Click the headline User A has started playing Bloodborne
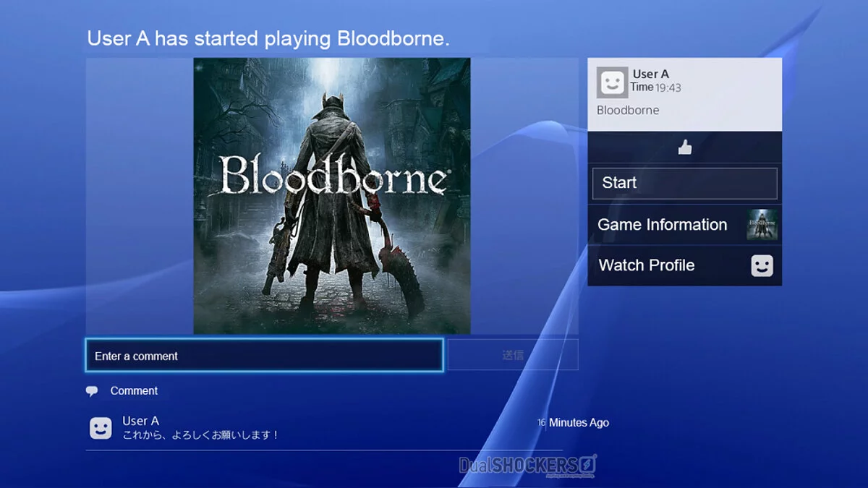The image size is (868, 488). click(x=268, y=38)
